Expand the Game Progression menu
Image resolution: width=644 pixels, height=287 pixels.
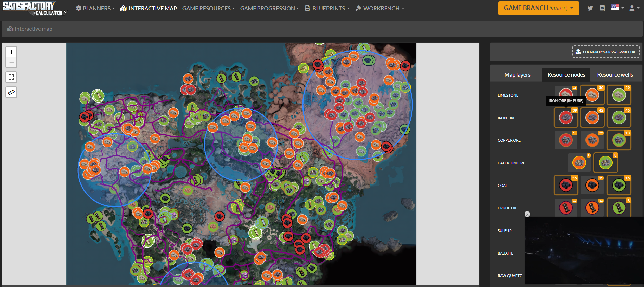[x=269, y=8]
